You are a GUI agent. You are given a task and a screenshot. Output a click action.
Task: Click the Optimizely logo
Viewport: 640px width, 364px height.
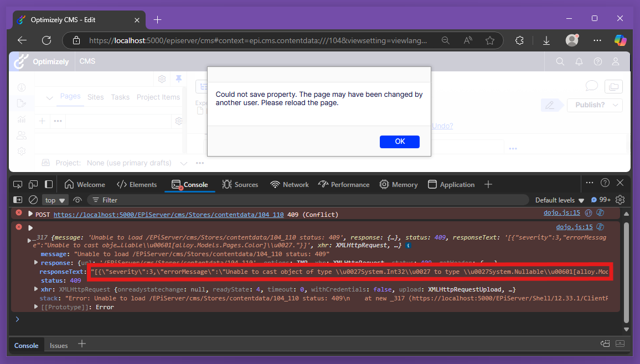(41, 61)
